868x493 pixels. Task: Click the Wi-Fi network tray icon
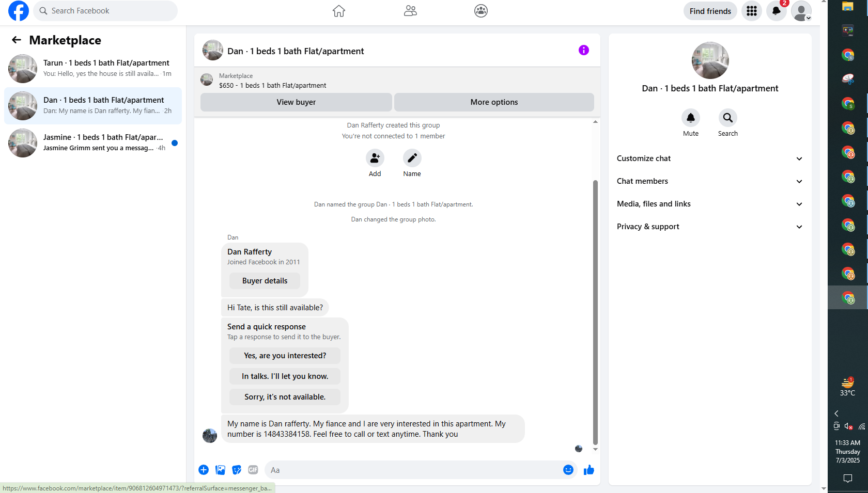862,426
